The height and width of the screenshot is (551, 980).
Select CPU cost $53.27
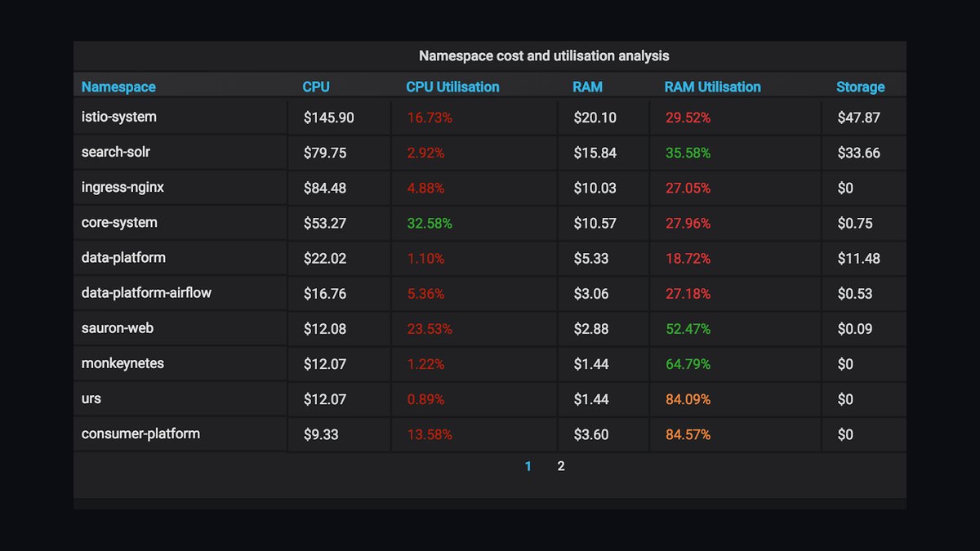[x=325, y=223]
